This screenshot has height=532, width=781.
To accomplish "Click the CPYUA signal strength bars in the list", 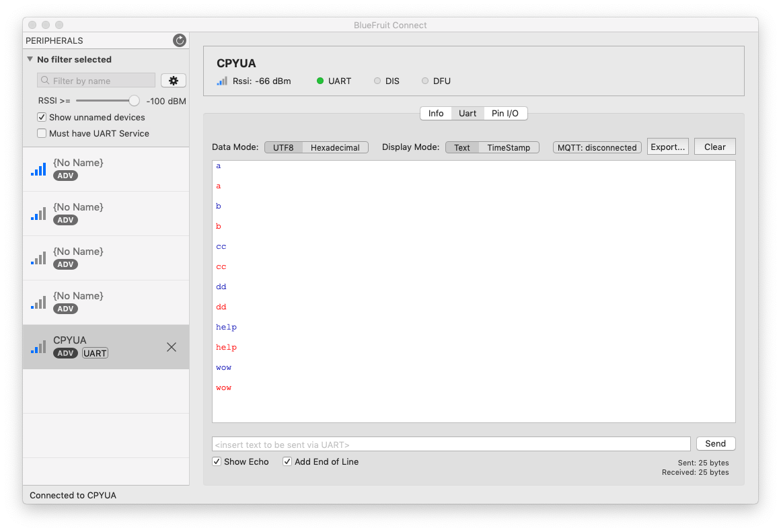I will tap(38, 347).
